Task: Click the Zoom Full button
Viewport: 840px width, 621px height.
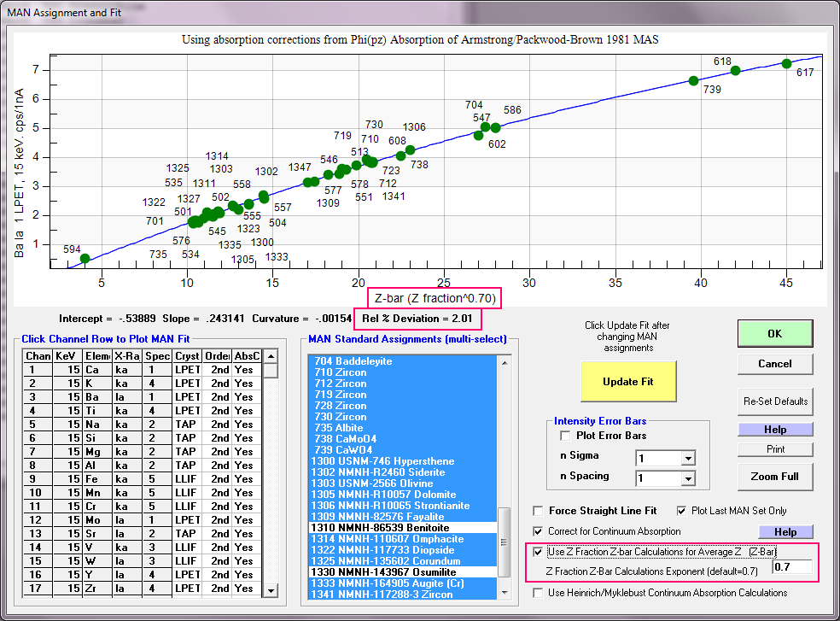Action: [x=774, y=476]
